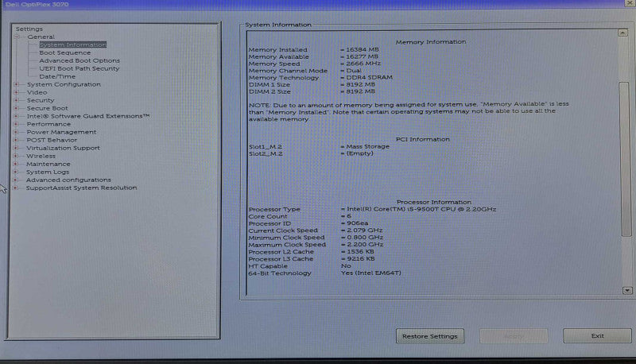
Task: Click the PCI Information heading
Action: [423, 139]
